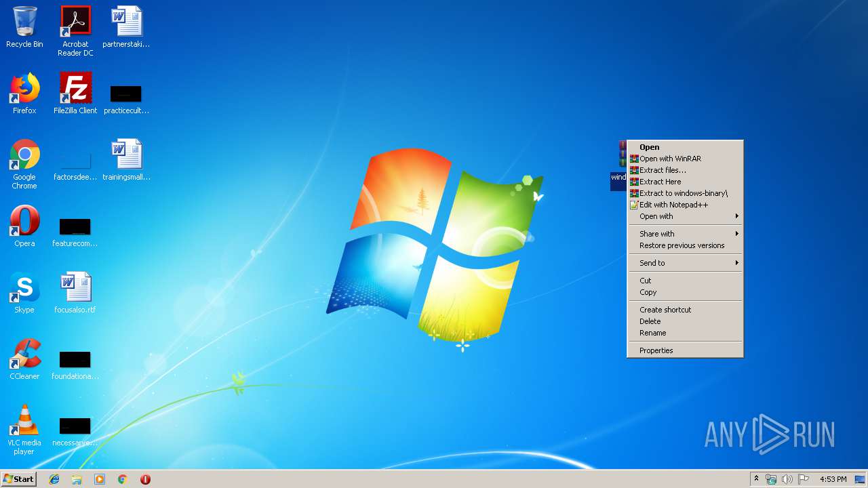Open the Recycle Bin icon

point(24,27)
